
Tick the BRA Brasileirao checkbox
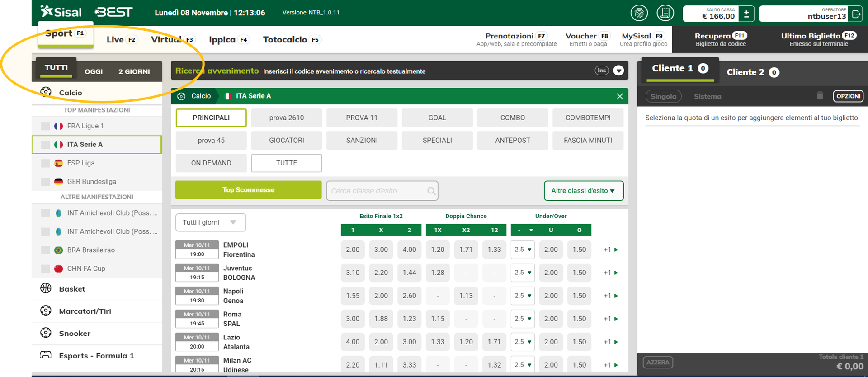pyautogui.click(x=45, y=250)
